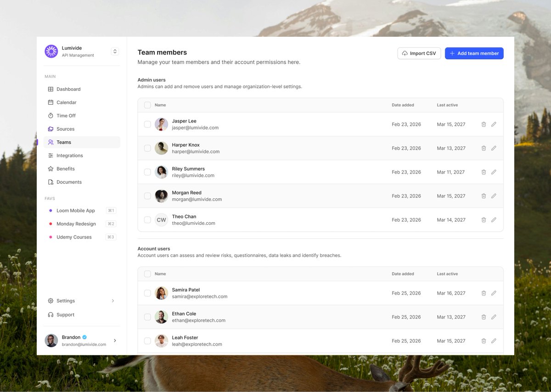Click the Support headset icon

[x=51, y=315]
